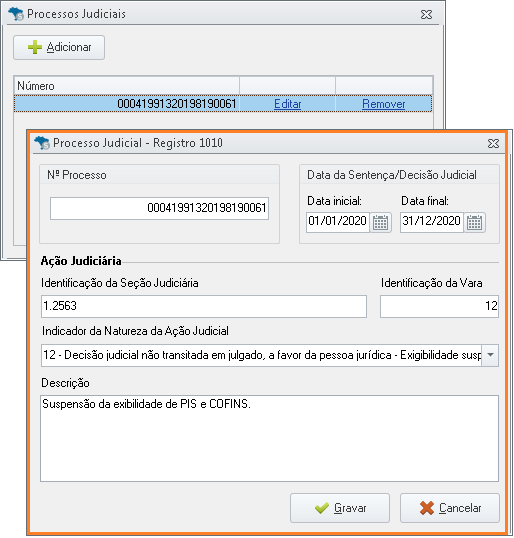Click the Data inicial date field
This screenshot has height=538, width=514.
(338, 222)
